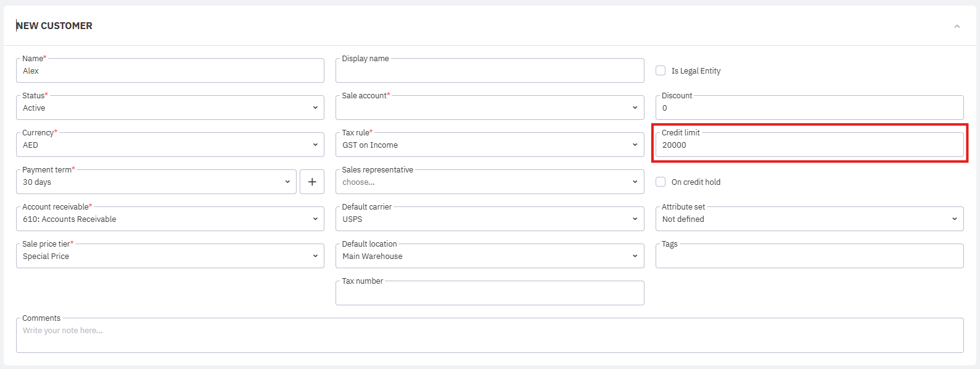Enable the On credit hold checkbox
This screenshot has height=369, width=980.
pyautogui.click(x=661, y=182)
